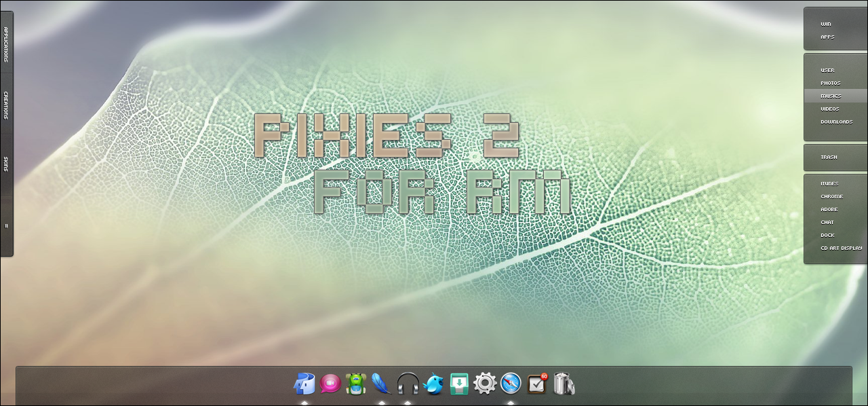Screen dimensions: 868x406
Task: Click the green backpack dock icon
Action: [356, 384]
